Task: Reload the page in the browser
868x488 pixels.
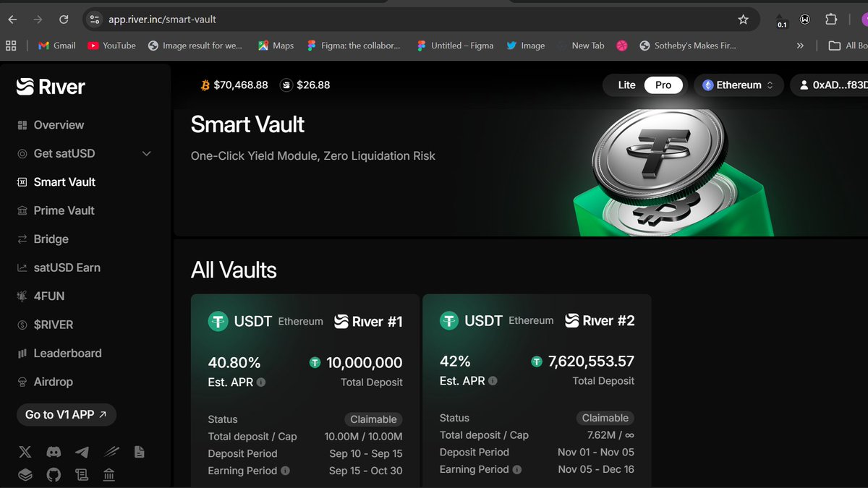Action: [x=64, y=20]
